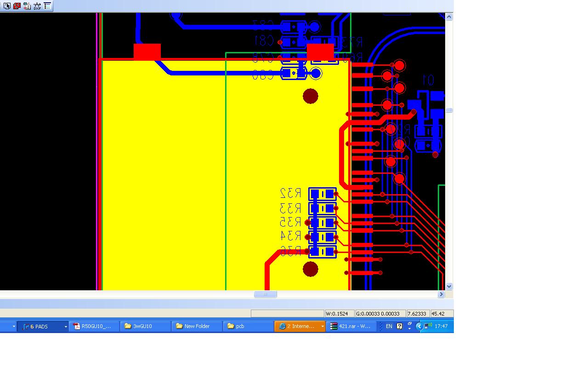
Task: Open the DXF import/export tool
Action: (x=37, y=6)
